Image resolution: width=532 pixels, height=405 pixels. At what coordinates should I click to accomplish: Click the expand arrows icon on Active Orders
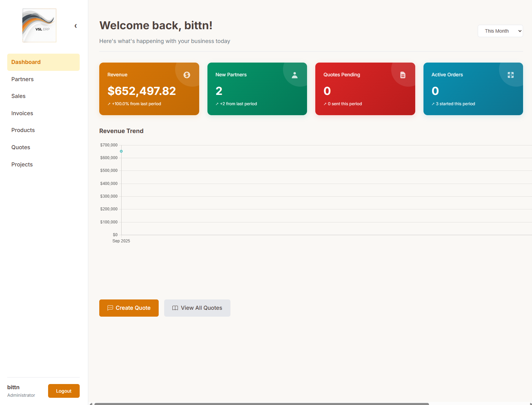[511, 75]
